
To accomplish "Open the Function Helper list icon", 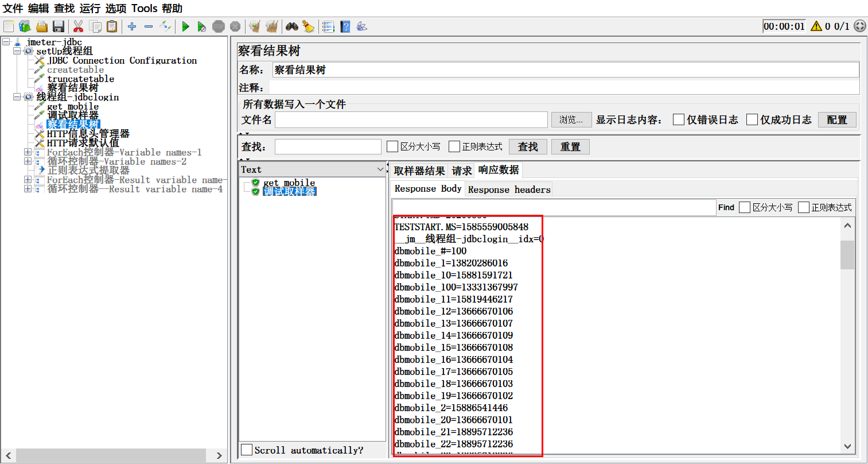I will (328, 26).
